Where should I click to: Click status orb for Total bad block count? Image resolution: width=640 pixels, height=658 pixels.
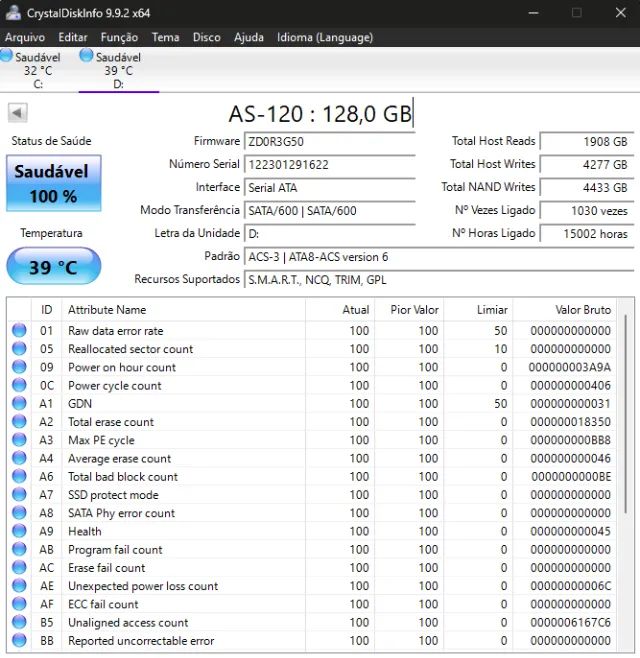click(x=19, y=476)
